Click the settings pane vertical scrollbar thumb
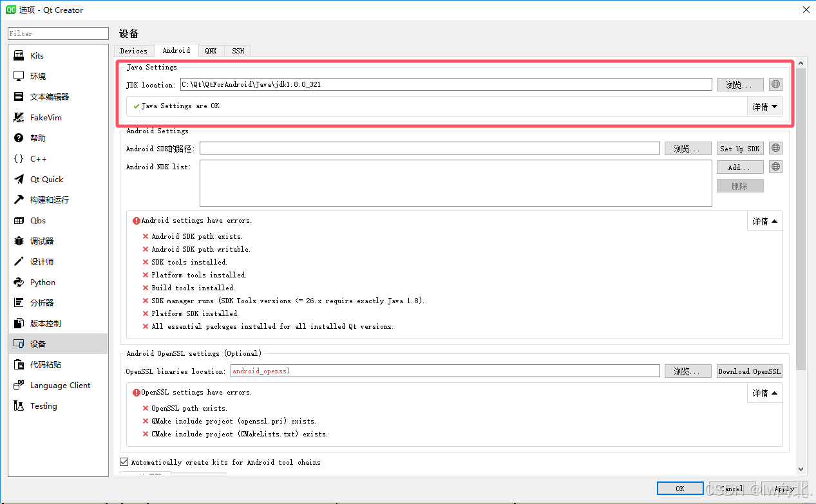816x504 pixels. click(x=801, y=219)
